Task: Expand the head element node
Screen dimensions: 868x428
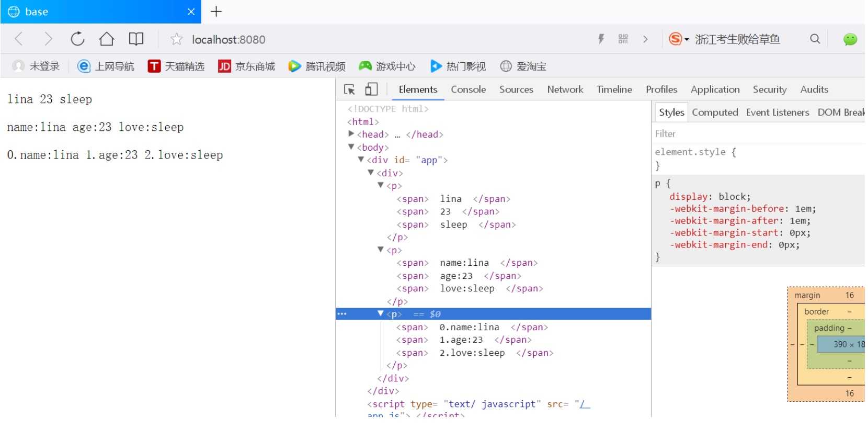Action: (x=351, y=134)
